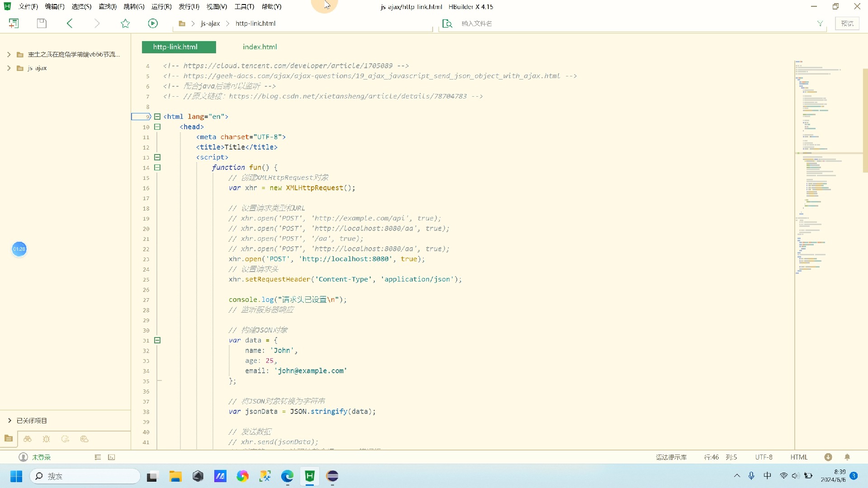This screenshot has height=488, width=868.
Task: Open the 工具(T) menu
Action: [244, 7]
